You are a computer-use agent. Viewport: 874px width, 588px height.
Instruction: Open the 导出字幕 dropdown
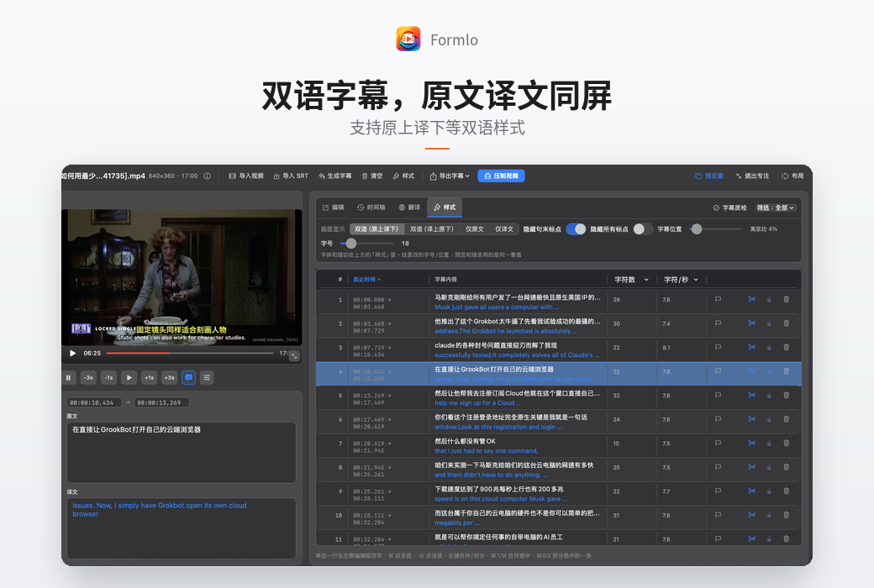point(450,176)
